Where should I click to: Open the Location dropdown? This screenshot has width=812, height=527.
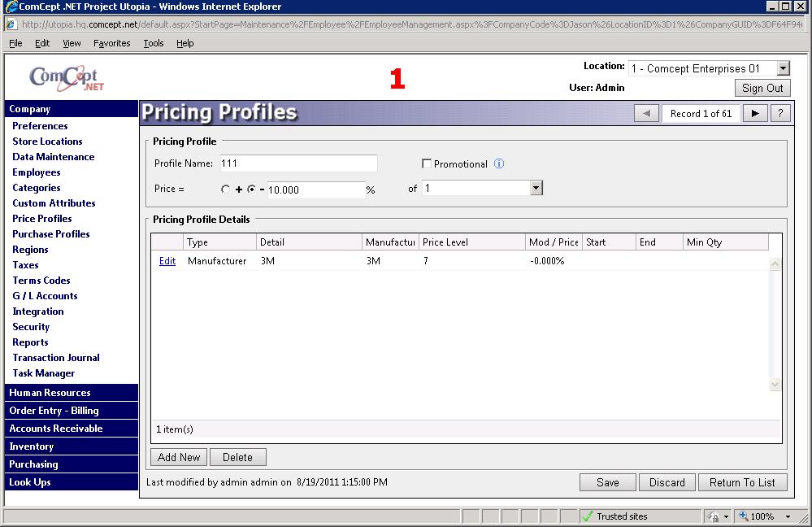[x=784, y=69]
